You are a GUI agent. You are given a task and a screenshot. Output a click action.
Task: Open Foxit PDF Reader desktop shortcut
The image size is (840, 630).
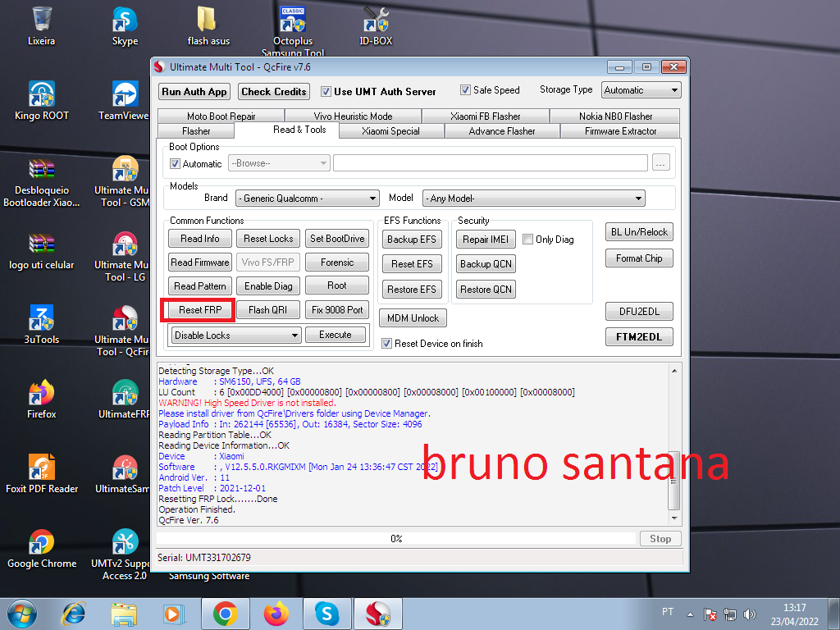click(x=41, y=473)
